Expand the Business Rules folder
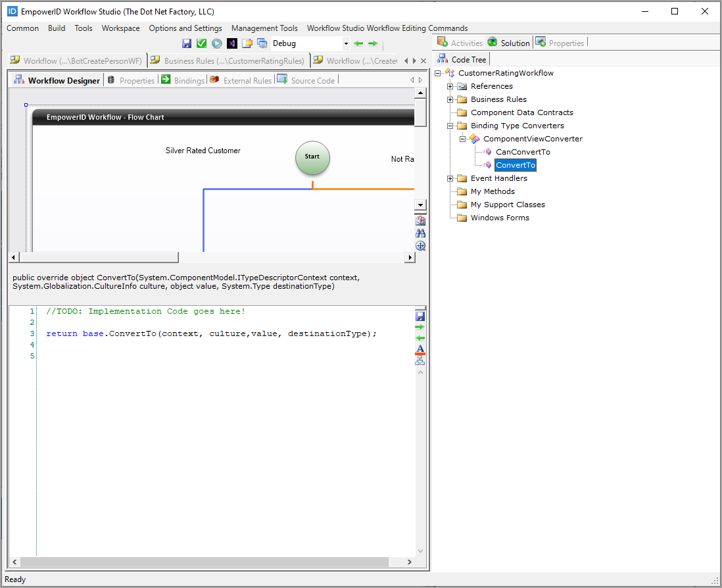Image resolution: width=722 pixels, height=588 pixels. click(450, 99)
